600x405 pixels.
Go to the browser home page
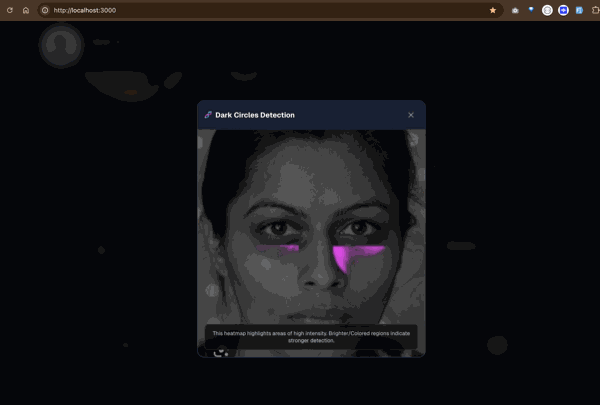pos(26,10)
